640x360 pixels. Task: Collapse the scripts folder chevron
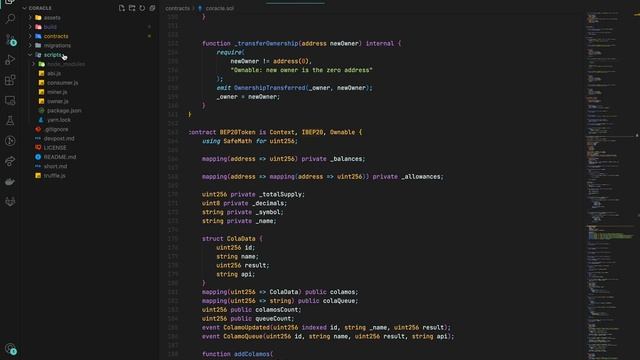pos(30,55)
